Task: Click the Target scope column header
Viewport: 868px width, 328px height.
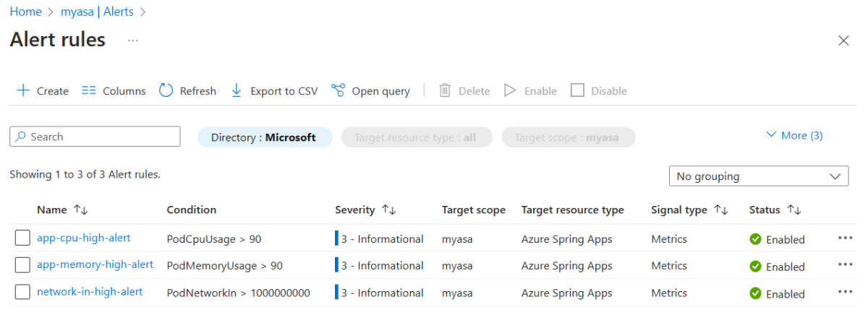Action: click(474, 210)
